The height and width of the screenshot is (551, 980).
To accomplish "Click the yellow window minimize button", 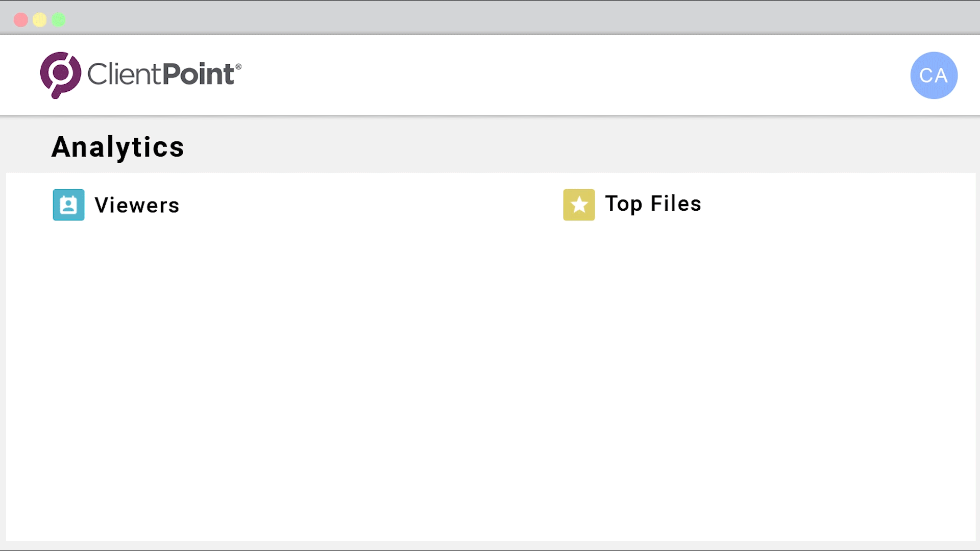I will pyautogui.click(x=40, y=20).
